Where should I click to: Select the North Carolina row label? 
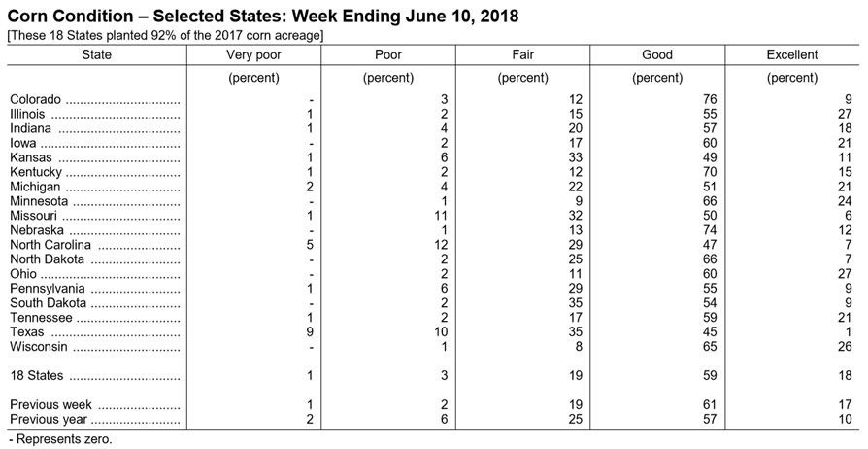click(x=50, y=245)
